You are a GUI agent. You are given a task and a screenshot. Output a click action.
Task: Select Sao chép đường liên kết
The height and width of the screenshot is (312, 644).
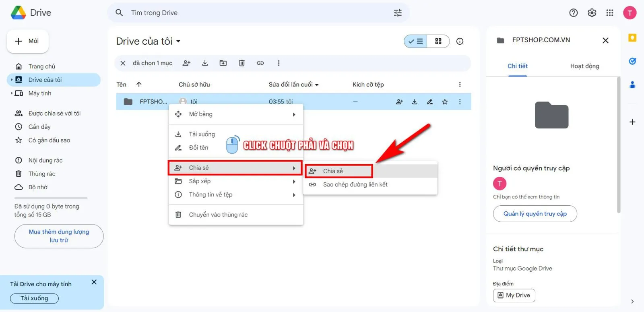371,184
